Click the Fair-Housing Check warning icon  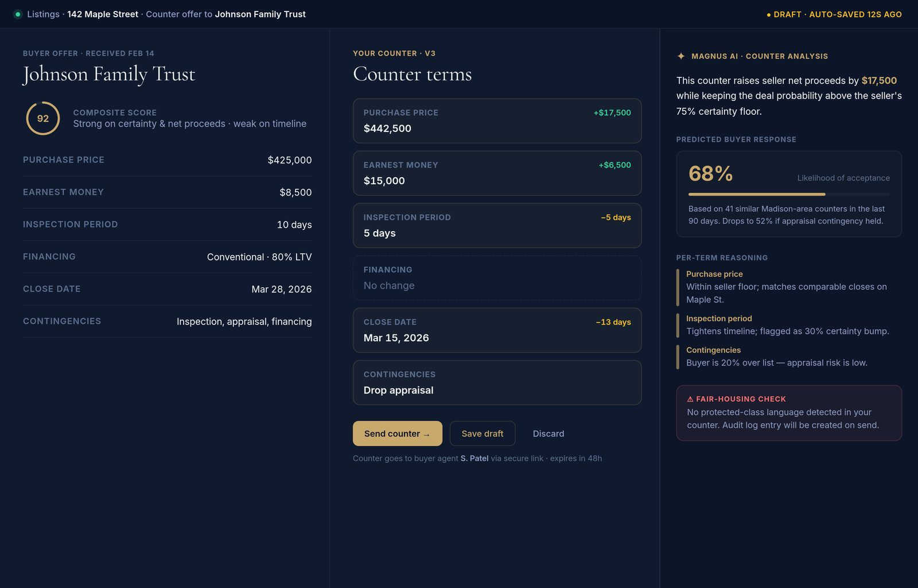tap(690, 399)
